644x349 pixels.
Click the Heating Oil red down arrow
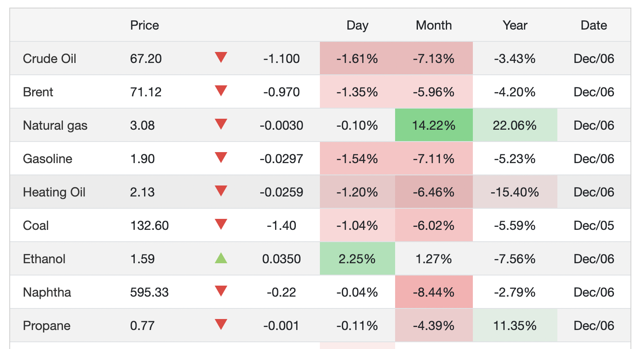pyautogui.click(x=221, y=191)
